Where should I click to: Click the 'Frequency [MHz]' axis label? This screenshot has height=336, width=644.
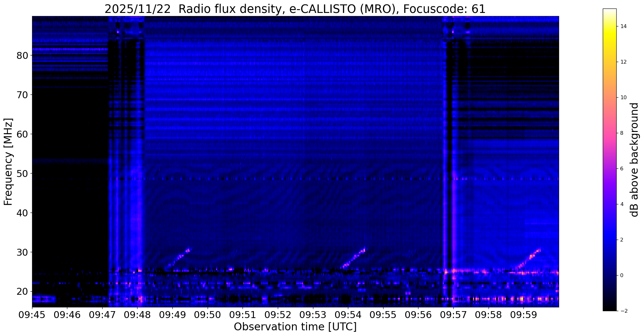(8, 162)
